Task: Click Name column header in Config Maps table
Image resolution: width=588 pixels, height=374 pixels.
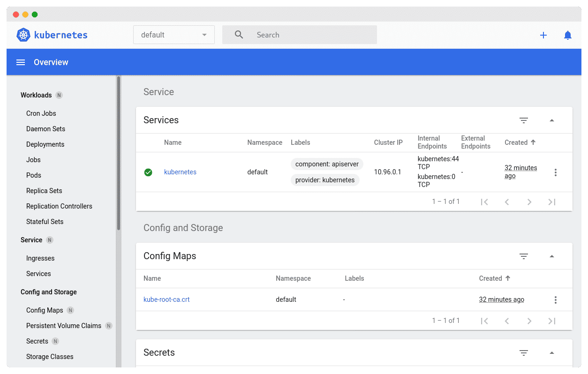Action: click(152, 278)
